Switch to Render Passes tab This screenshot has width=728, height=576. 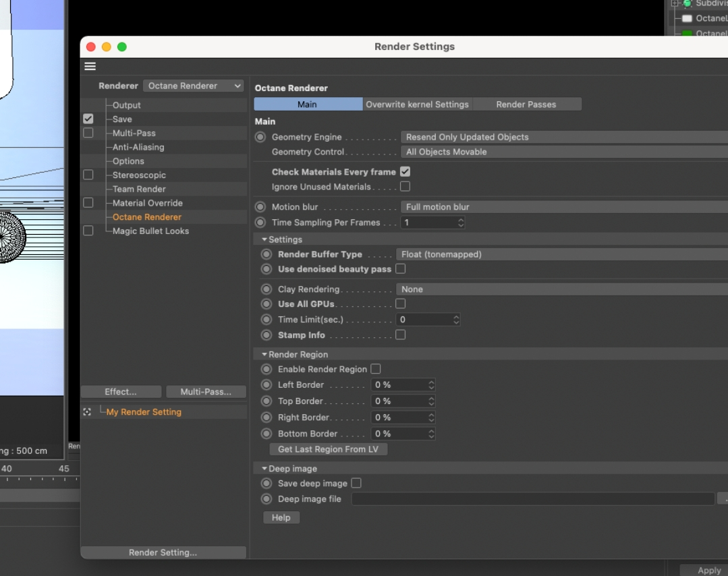pos(526,105)
